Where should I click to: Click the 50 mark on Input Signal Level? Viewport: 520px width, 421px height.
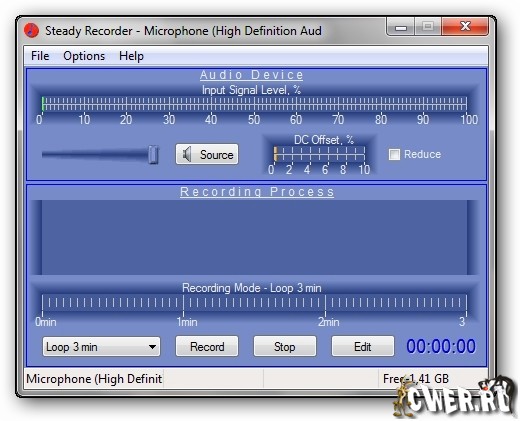pos(254,119)
